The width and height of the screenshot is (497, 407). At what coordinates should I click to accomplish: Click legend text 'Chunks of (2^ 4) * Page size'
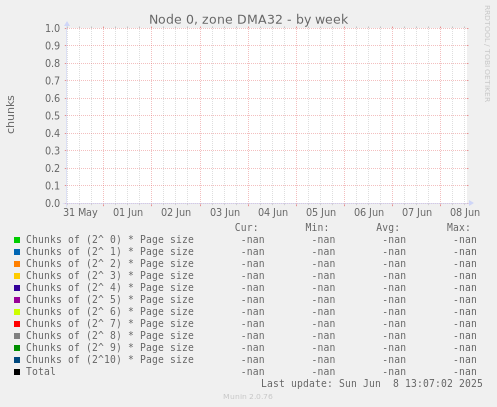(x=110, y=288)
